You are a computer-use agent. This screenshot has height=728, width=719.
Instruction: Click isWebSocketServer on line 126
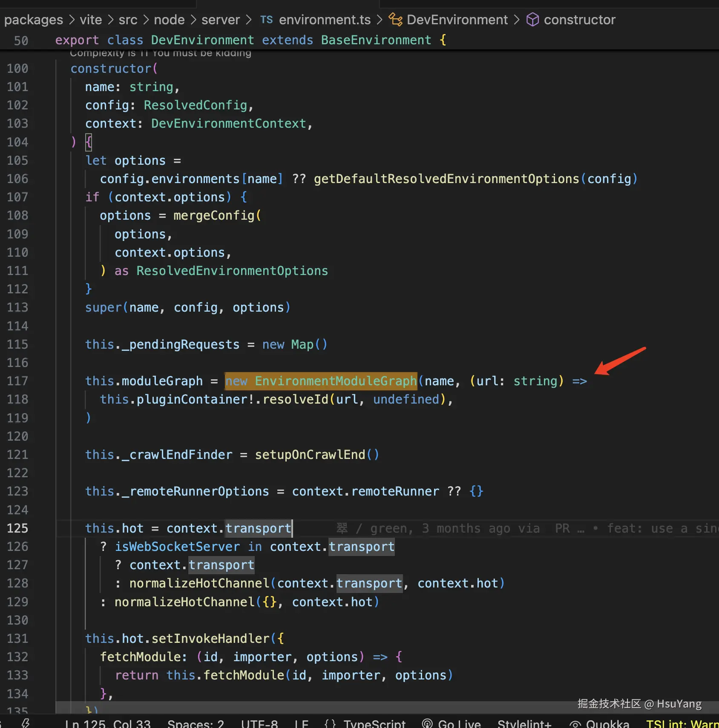(x=177, y=547)
